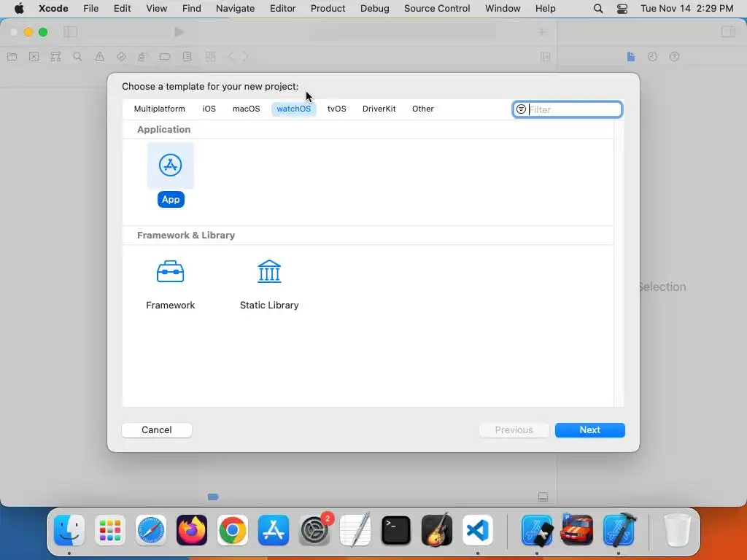Open the Report navigator icon

(187, 57)
